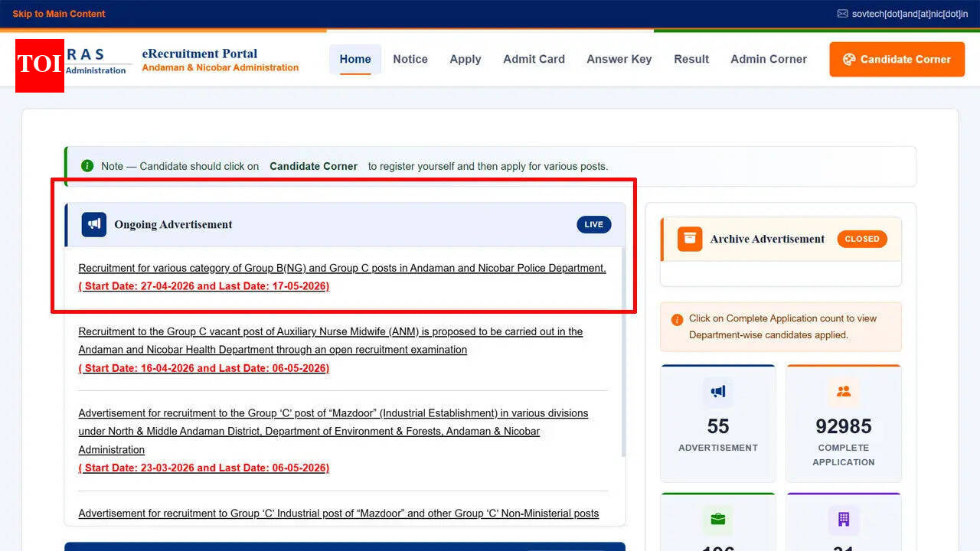This screenshot has height=551, width=980.
Task: Open the Notice menu item
Action: (410, 59)
